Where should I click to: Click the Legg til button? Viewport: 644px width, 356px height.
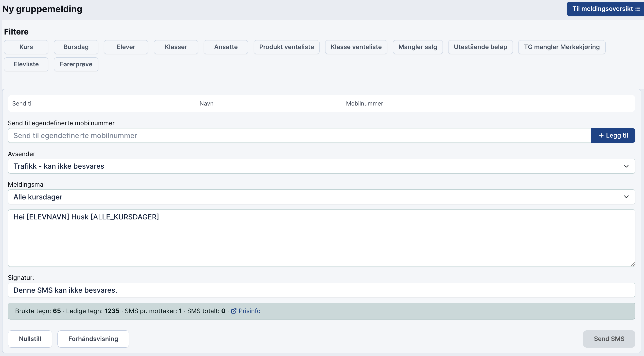click(x=613, y=136)
